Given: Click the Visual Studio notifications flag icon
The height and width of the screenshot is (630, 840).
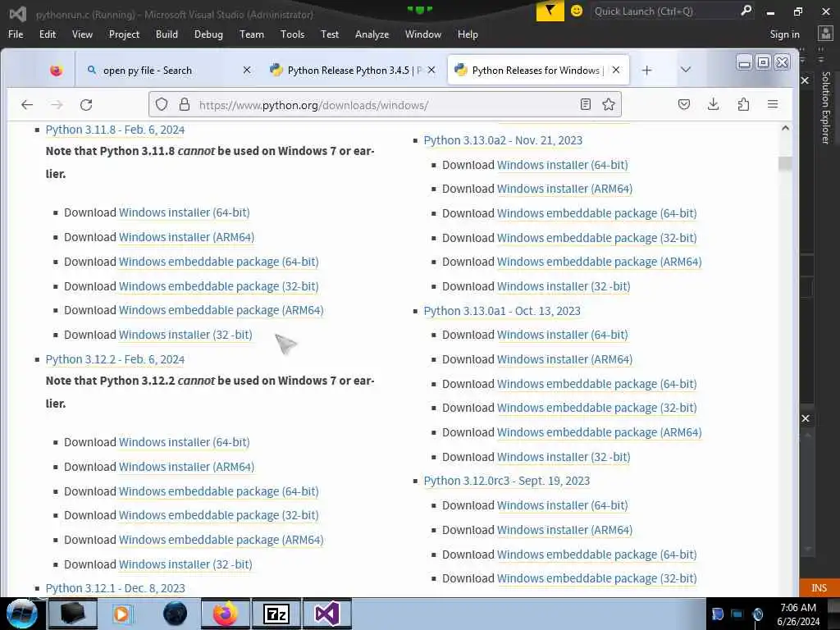Looking at the screenshot, I should pyautogui.click(x=550, y=11).
